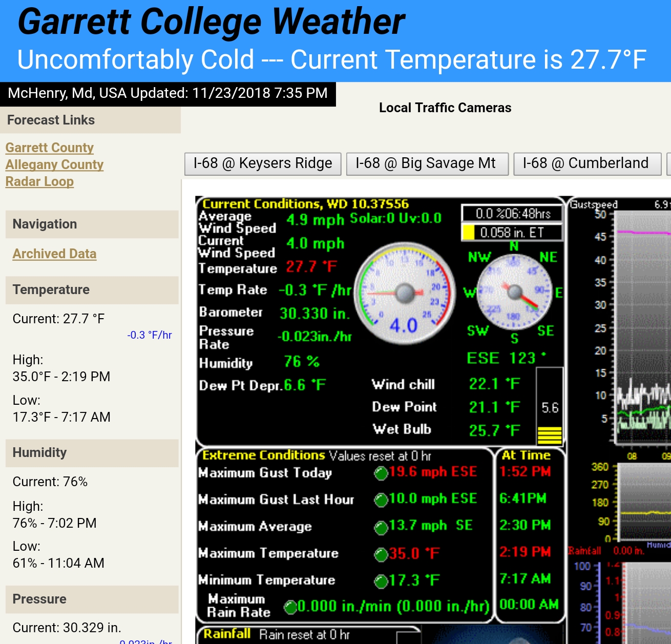Click the yellow dew point bar gauge

[550, 434]
